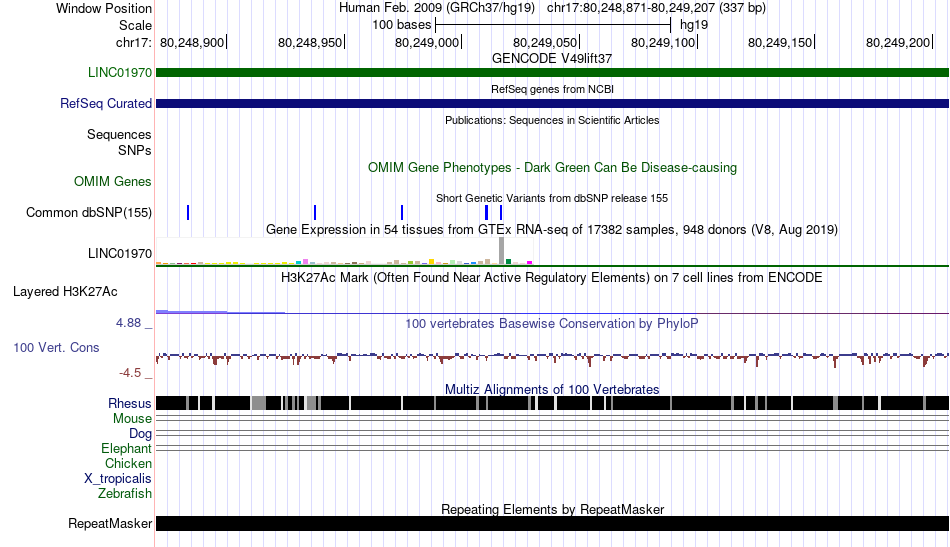950x547 pixels.
Task: Click the 'Human Feb. 2009 (GRCh37/hg19)' assembly text
Action: point(437,8)
